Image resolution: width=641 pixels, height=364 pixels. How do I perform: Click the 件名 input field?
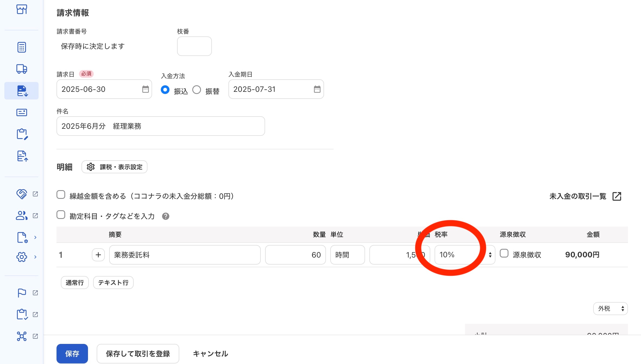(x=161, y=126)
